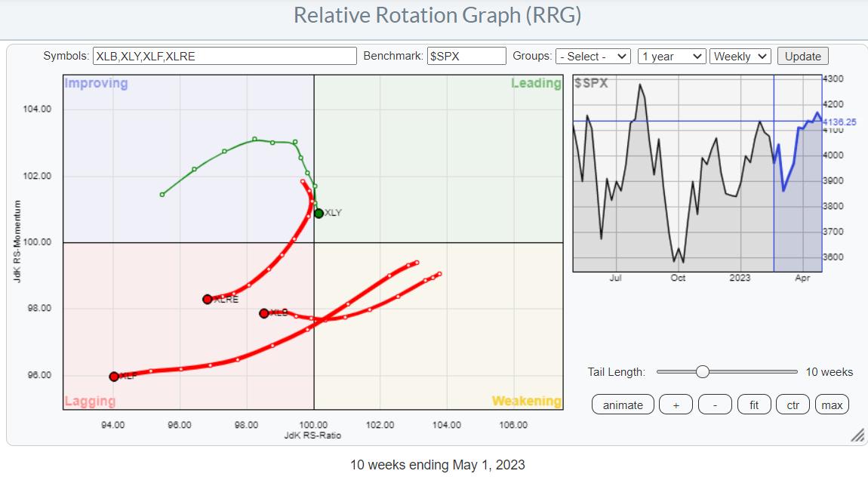Image resolution: width=868 pixels, height=477 pixels.
Task: Open the Groups Select dropdown
Action: [593, 56]
